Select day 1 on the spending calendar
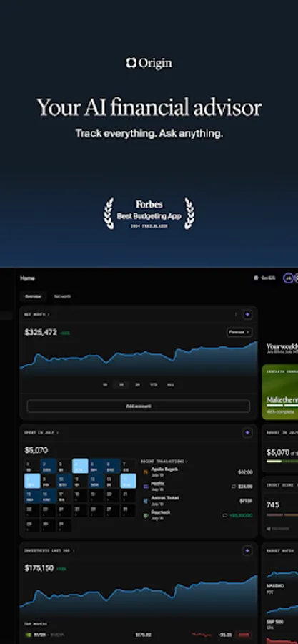 (32, 466)
